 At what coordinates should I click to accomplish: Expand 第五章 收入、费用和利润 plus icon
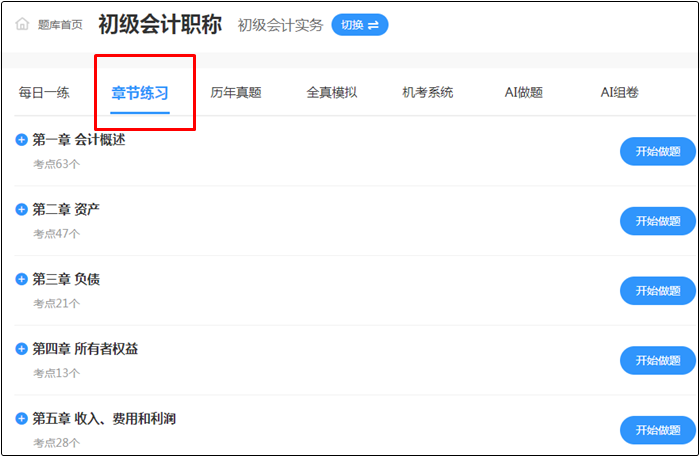pyautogui.click(x=21, y=419)
